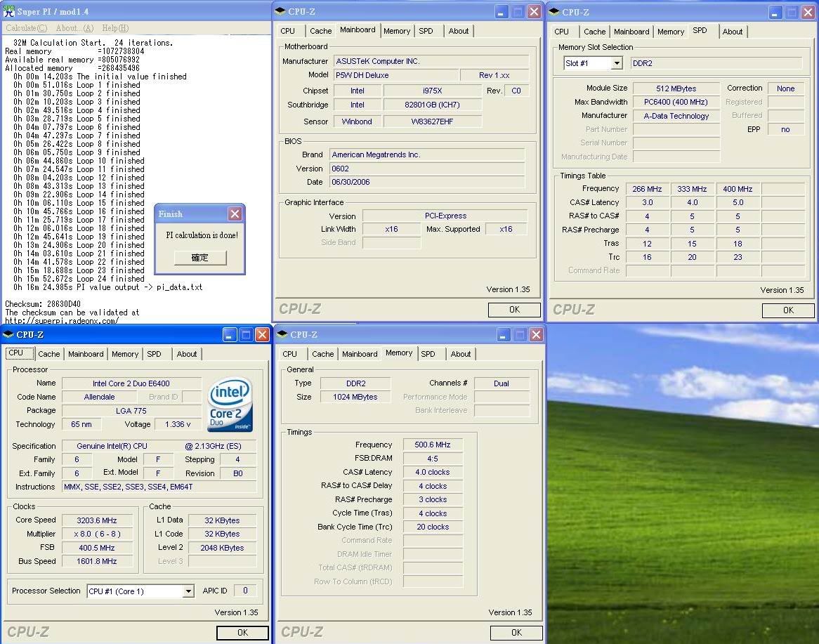The height and width of the screenshot is (644, 819).
Task: Click the Intel Core 2 Duo logo
Action: 230,405
